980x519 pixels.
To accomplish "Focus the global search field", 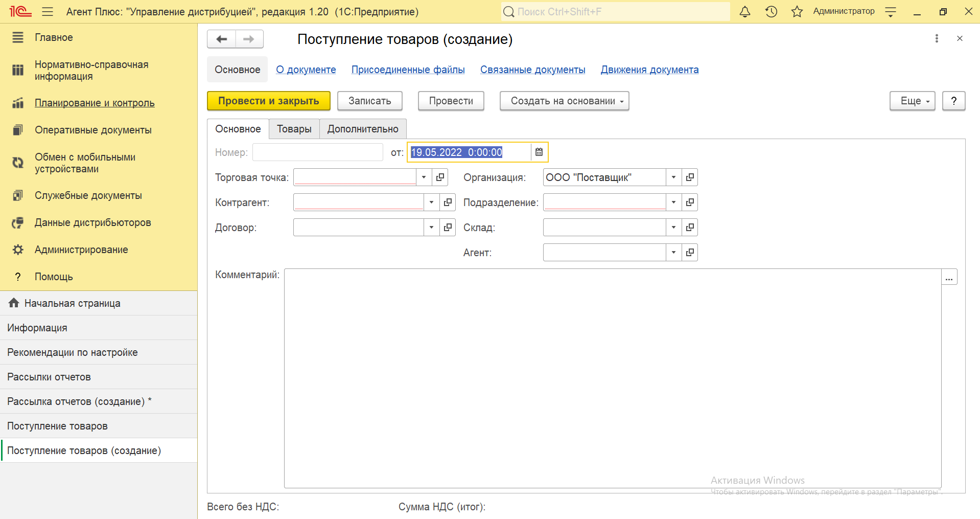I will tap(615, 11).
